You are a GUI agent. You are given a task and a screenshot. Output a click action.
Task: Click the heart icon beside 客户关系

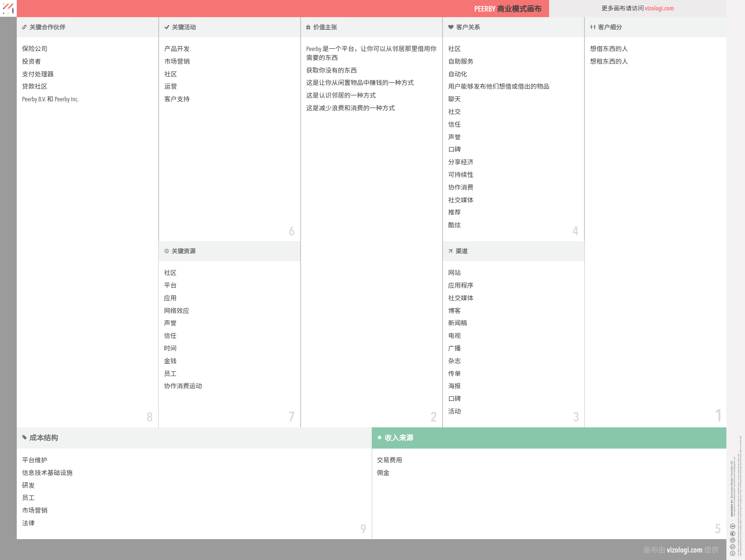coord(451,27)
